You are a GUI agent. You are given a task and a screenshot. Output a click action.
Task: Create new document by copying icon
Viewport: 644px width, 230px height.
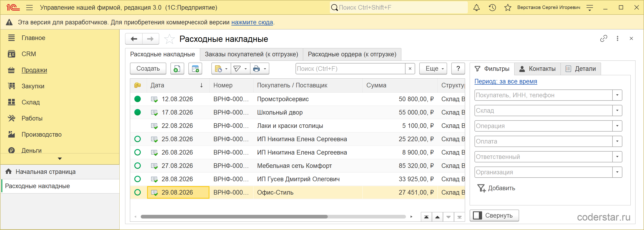tap(177, 69)
